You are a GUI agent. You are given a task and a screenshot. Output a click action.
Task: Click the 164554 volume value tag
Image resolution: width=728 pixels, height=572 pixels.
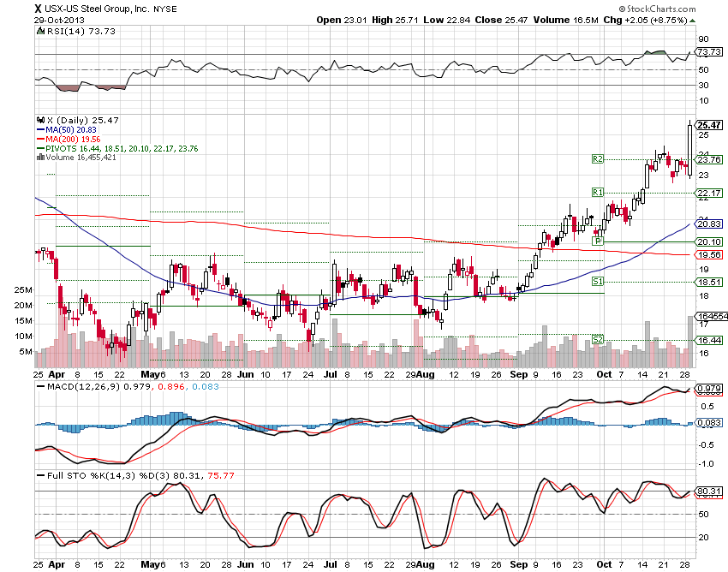point(711,316)
